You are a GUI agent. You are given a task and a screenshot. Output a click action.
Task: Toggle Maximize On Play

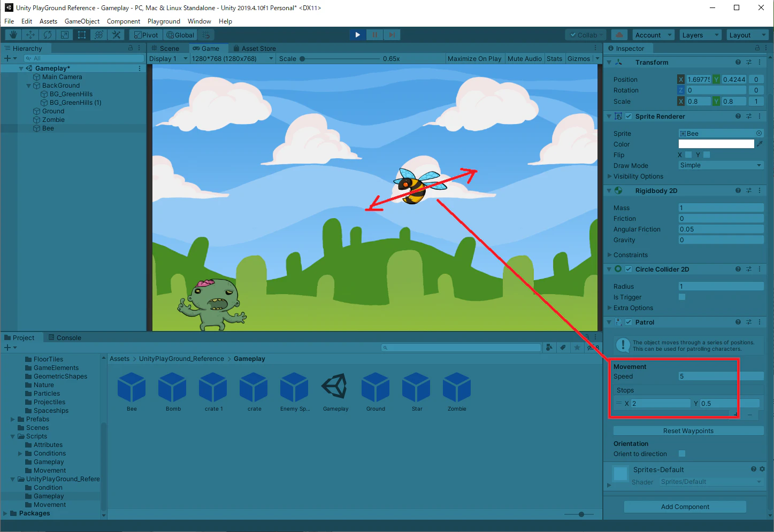point(474,58)
